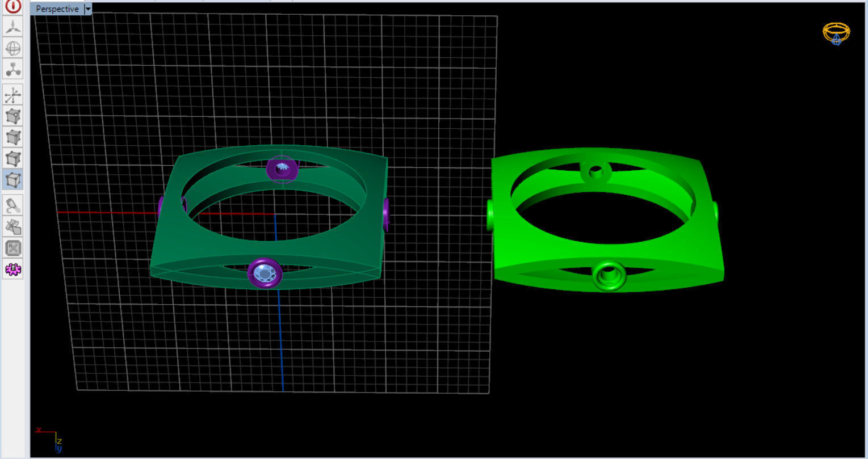The width and height of the screenshot is (868, 459).
Task: Click the XYZ axis indicator
Action: coord(49,439)
